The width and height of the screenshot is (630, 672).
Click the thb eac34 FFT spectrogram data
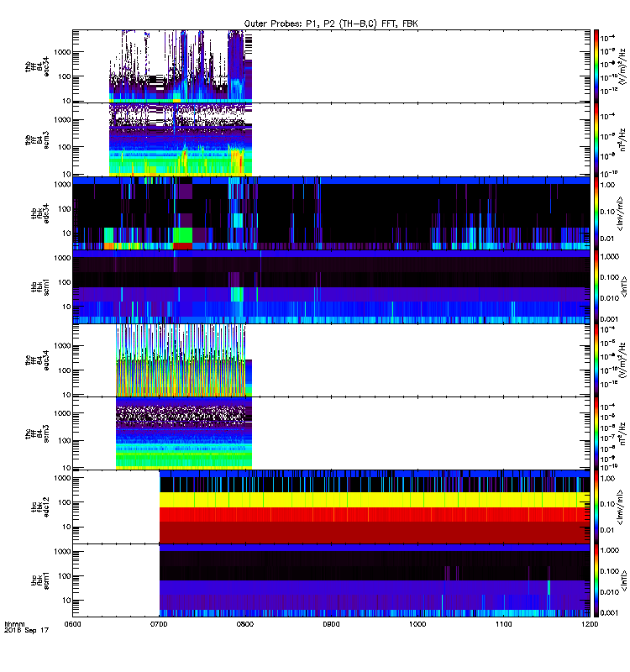(x=181, y=66)
